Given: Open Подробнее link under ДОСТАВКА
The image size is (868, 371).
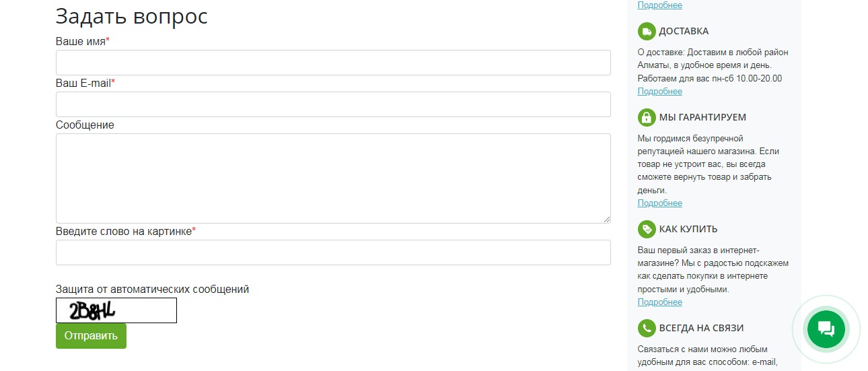Looking at the screenshot, I should (659, 92).
